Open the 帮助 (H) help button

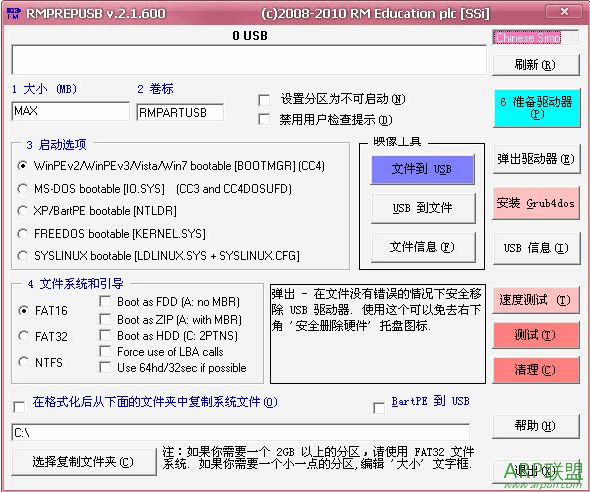[x=536, y=426]
